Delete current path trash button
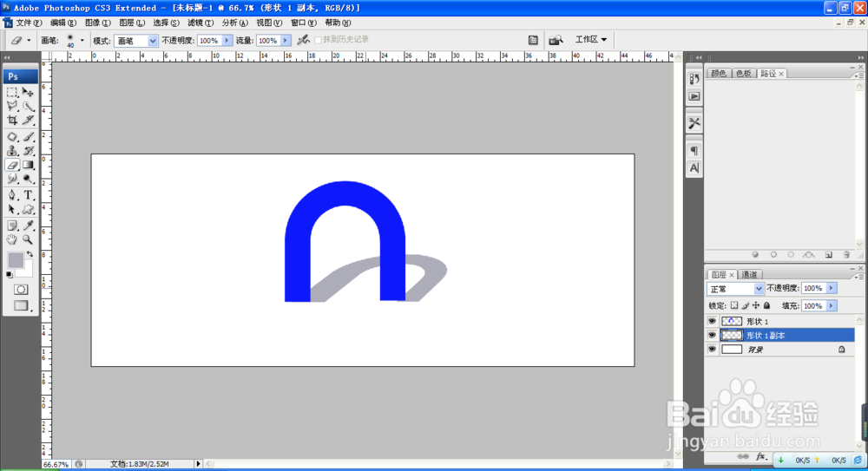Screen dimensions: 868x471 pos(846,255)
